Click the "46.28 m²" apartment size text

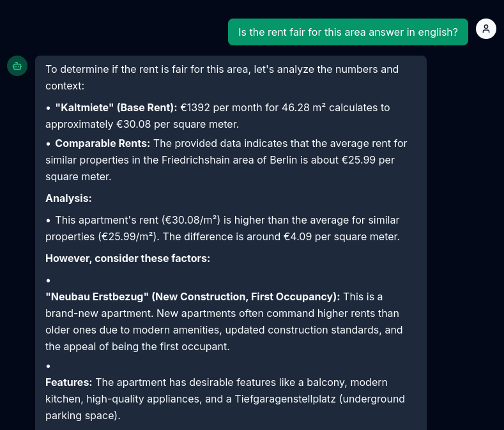[303, 107]
